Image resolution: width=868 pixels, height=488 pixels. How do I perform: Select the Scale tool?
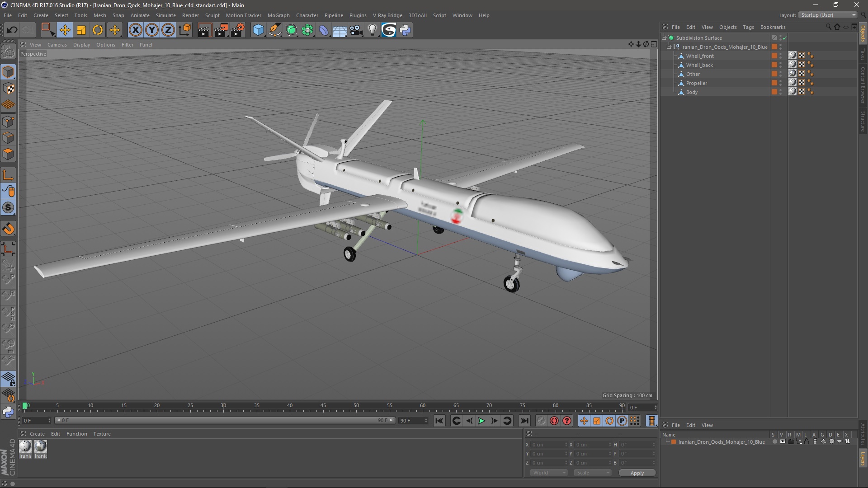pyautogui.click(x=81, y=30)
